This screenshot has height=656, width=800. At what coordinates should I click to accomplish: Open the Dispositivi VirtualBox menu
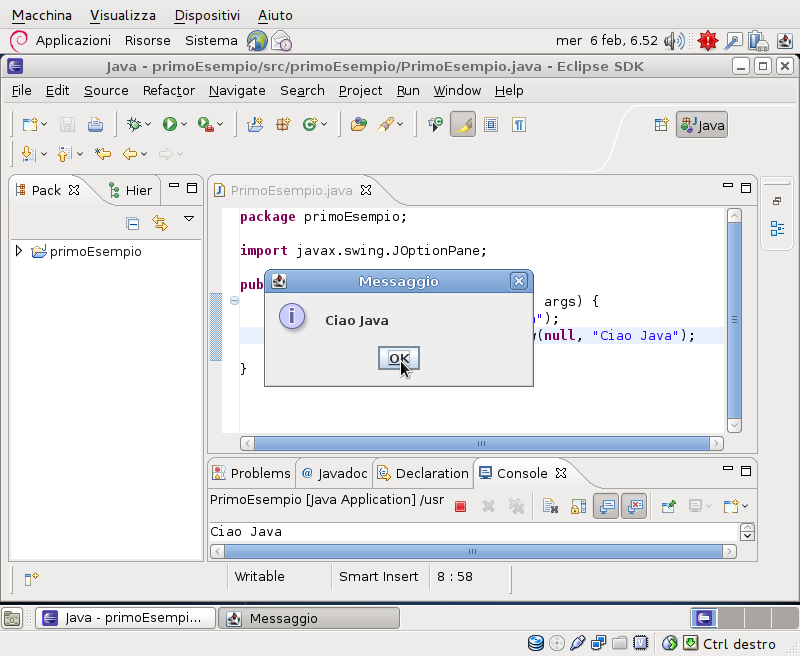point(207,15)
